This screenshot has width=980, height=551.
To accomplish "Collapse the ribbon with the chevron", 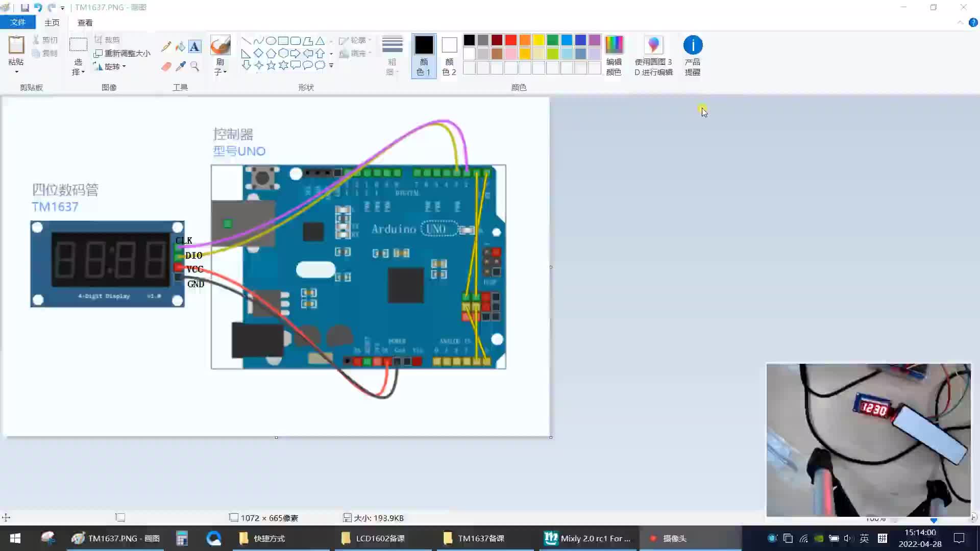I will [960, 22].
